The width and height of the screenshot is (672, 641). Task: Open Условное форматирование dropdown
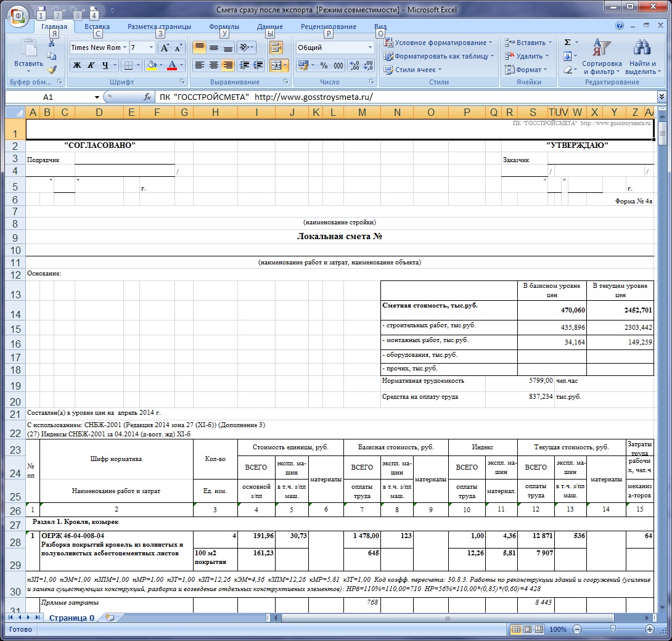(x=438, y=43)
